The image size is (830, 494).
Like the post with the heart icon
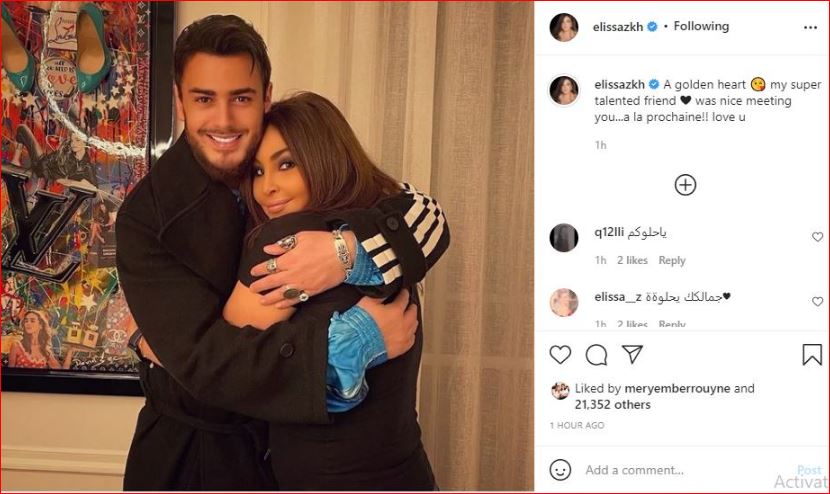[560, 354]
